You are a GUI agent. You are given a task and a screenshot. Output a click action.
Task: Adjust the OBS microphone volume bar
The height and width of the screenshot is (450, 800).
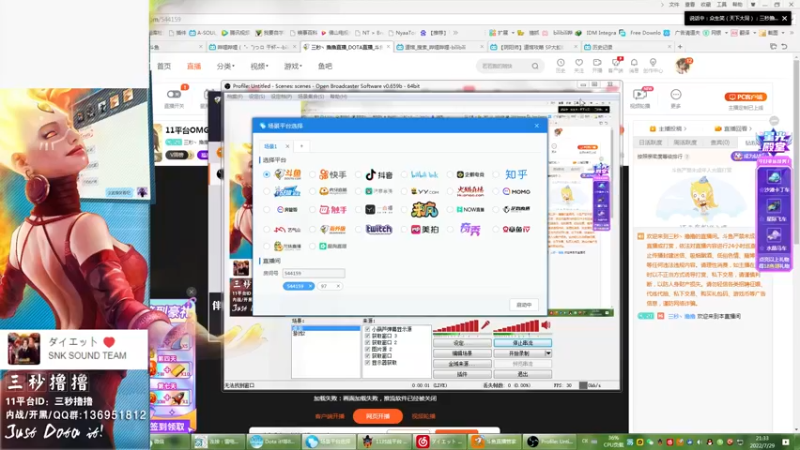pyautogui.click(x=456, y=327)
